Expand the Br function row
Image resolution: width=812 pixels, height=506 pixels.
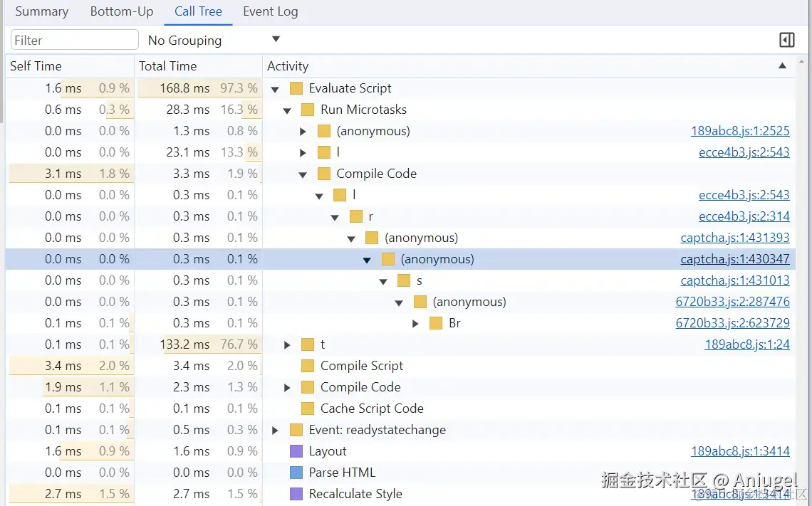coord(415,323)
